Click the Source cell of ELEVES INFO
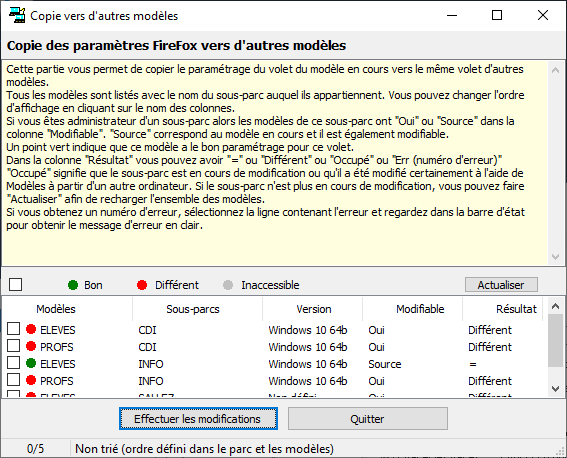The image size is (567, 458). tap(385, 364)
